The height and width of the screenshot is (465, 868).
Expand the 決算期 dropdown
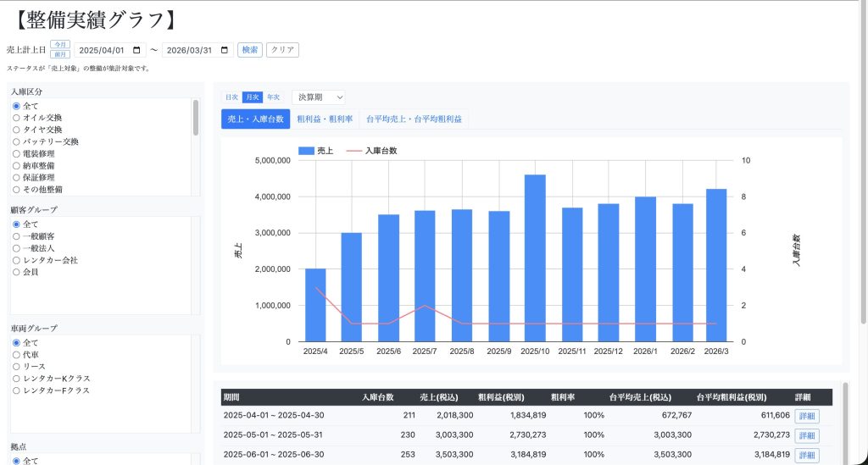point(319,97)
